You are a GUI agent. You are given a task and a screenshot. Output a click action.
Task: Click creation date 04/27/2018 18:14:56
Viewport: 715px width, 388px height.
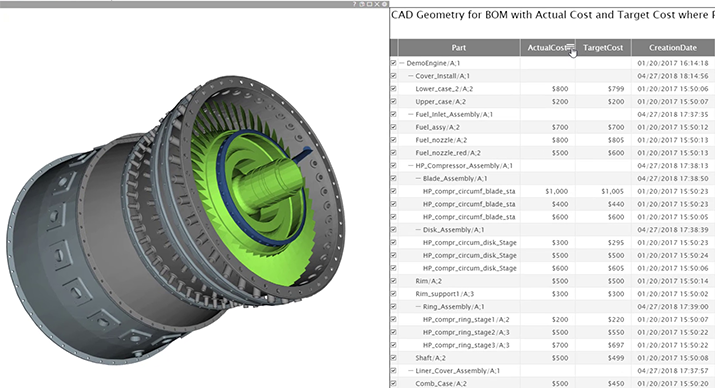673,76
